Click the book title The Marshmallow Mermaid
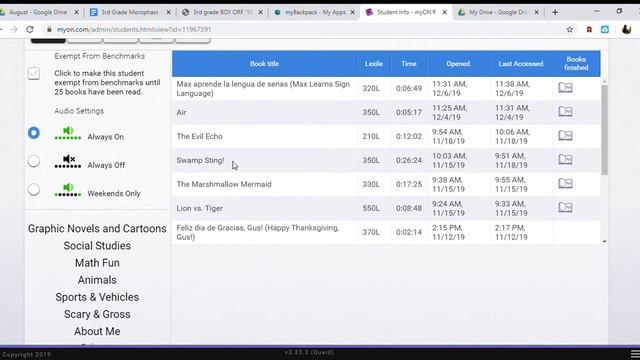This screenshot has height=360, width=640. coord(224,184)
